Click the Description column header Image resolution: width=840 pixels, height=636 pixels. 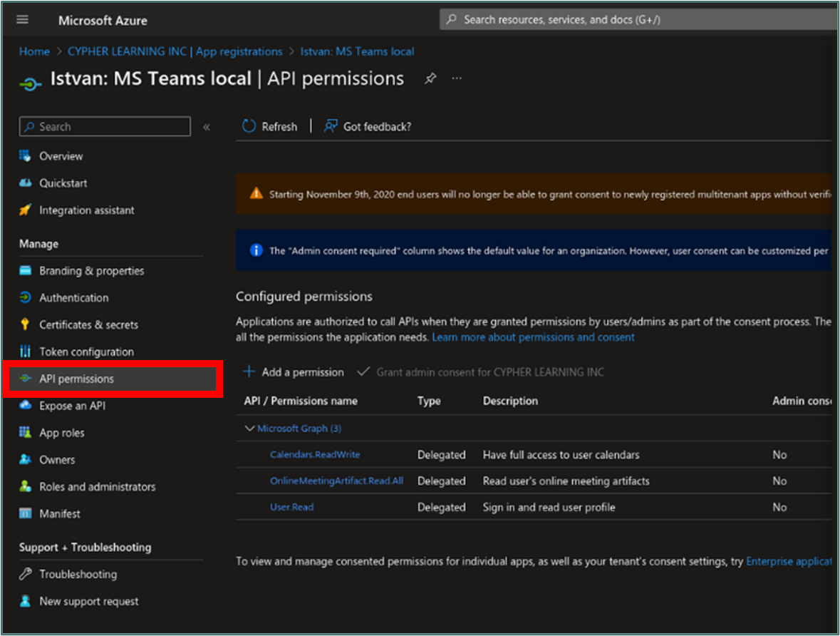point(510,401)
